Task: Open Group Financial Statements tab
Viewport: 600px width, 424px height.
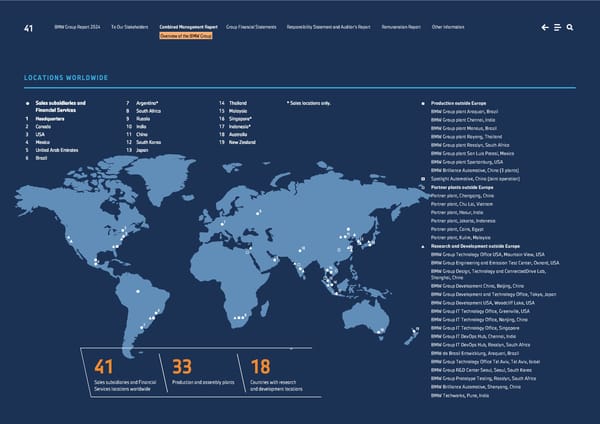Action: [x=251, y=27]
